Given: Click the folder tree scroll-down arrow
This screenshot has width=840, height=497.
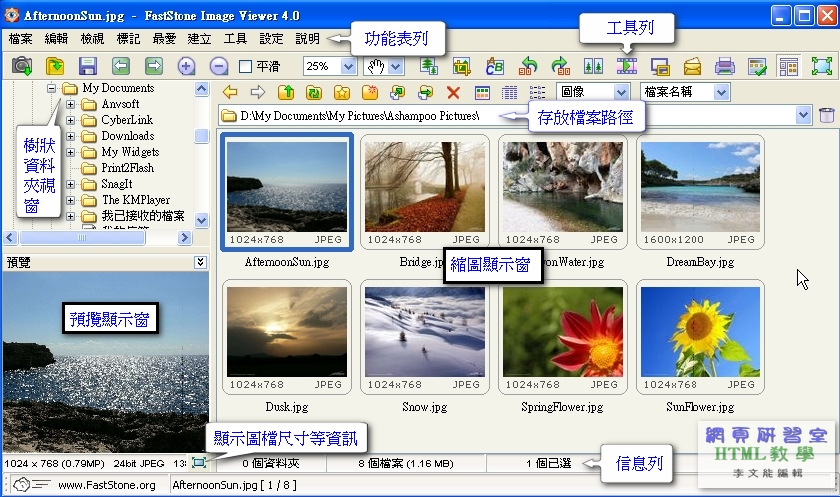Looking at the screenshot, I should click(201, 220).
